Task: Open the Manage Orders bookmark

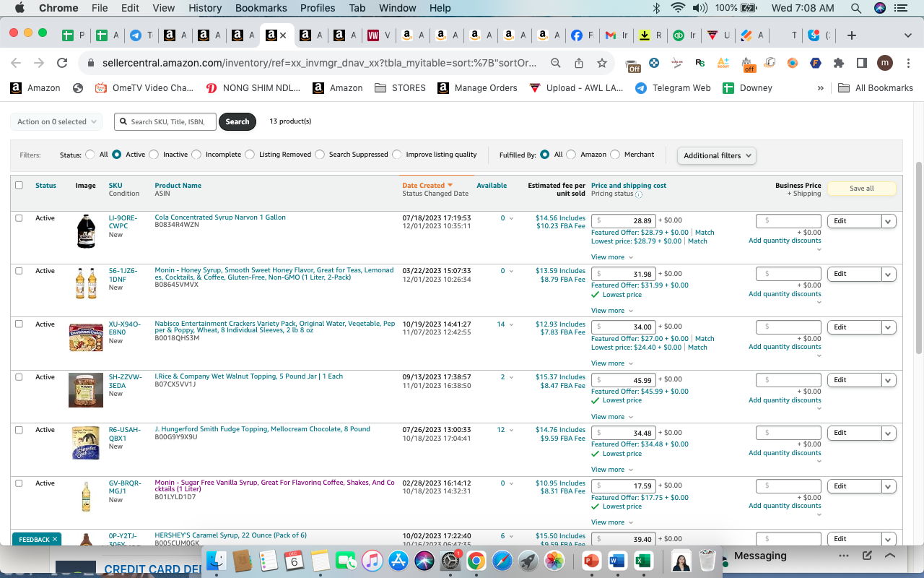Action: tap(477, 88)
